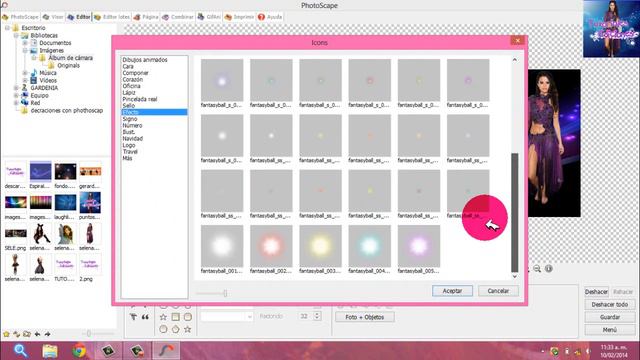
Task: Show hidden tray icons arrow
Action: [x=543, y=351]
